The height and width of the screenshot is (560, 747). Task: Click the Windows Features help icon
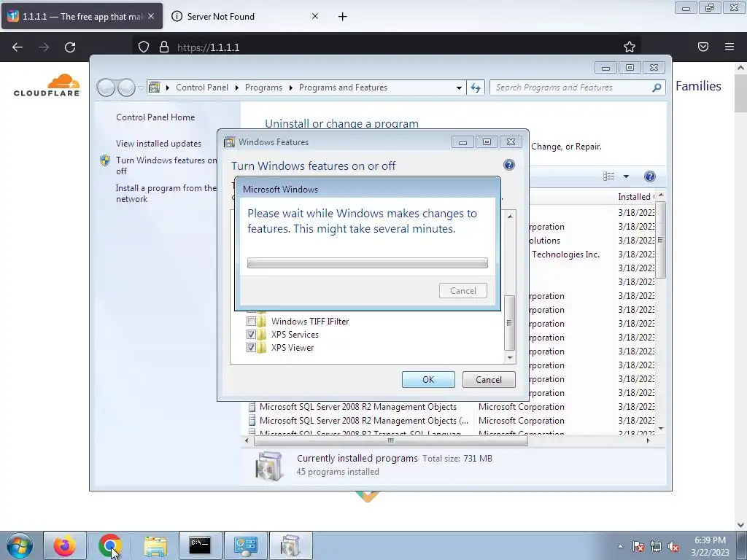tap(508, 165)
